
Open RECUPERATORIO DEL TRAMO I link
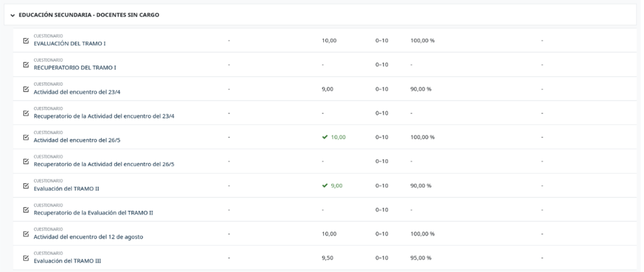[74, 67]
